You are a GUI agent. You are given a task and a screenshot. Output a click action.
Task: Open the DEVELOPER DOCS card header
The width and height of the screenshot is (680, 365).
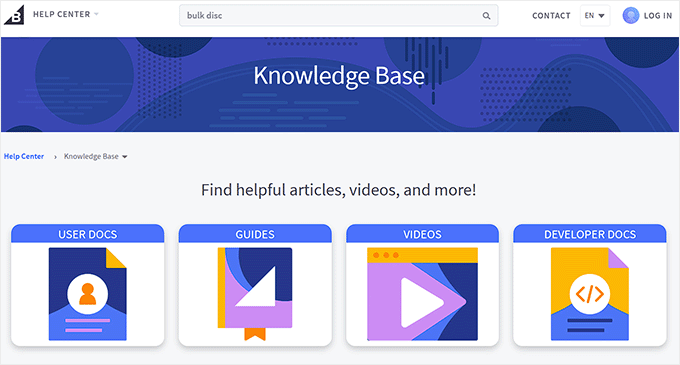click(x=590, y=234)
